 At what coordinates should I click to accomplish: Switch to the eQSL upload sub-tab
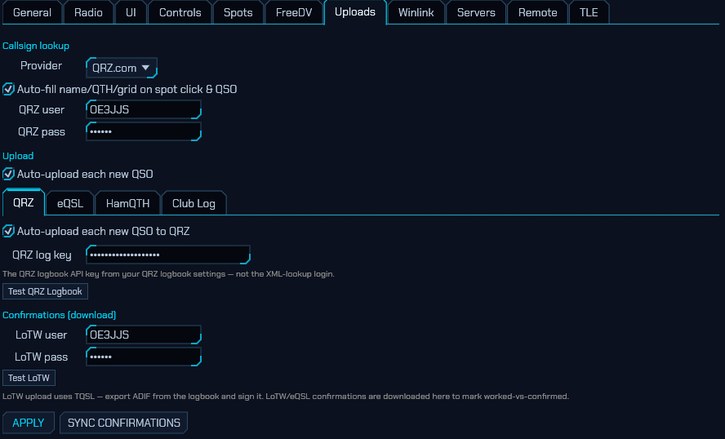point(70,204)
